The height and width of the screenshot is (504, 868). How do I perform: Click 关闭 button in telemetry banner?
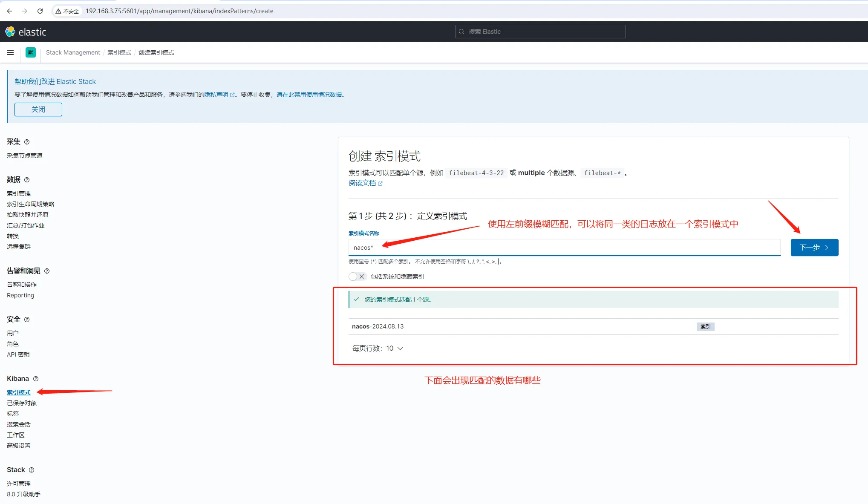(38, 109)
